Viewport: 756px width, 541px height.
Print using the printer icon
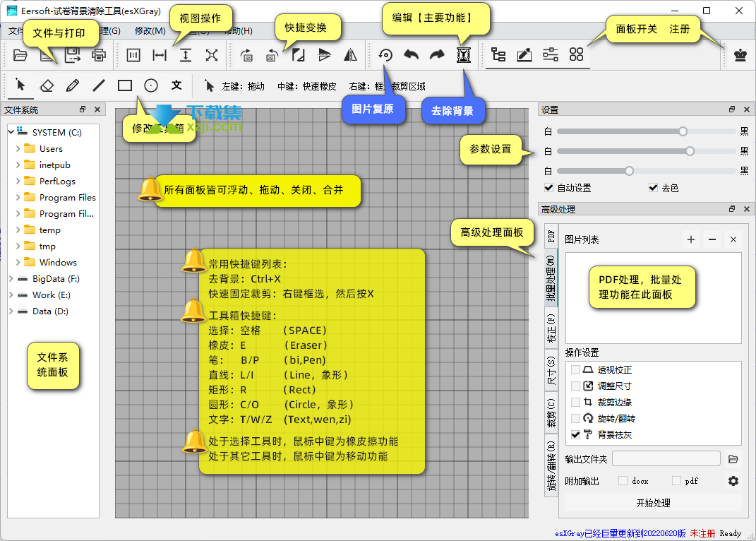[98, 55]
